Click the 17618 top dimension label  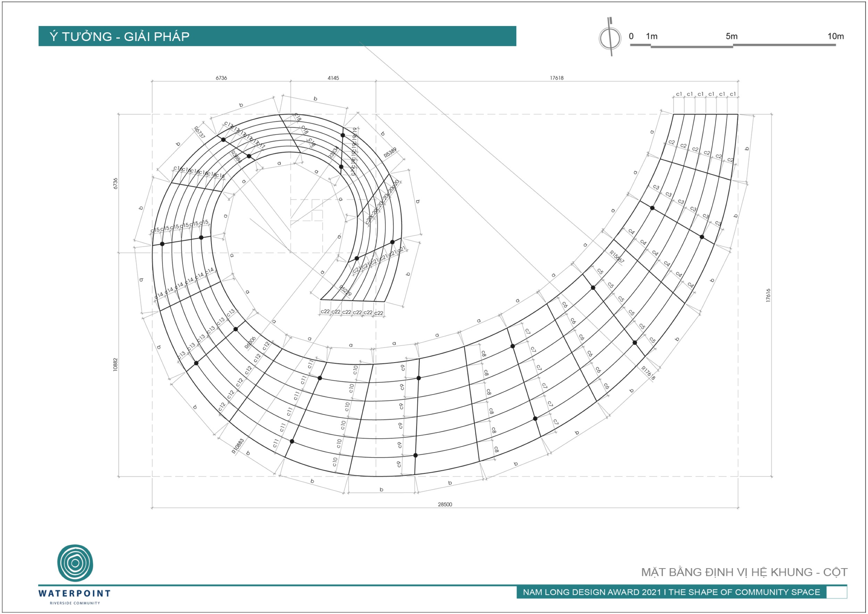point(556,78)
